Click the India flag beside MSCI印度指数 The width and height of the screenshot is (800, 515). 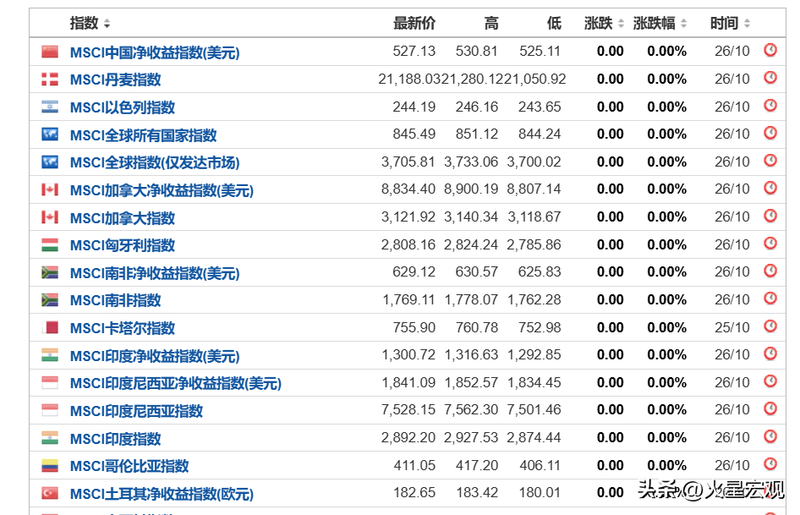49,438
